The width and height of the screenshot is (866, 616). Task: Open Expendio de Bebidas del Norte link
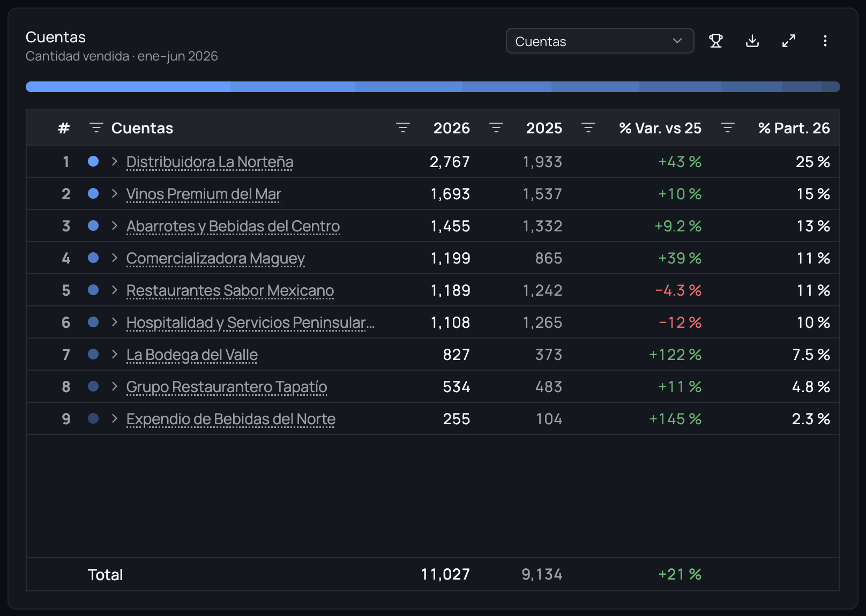(x=231, y=419)
